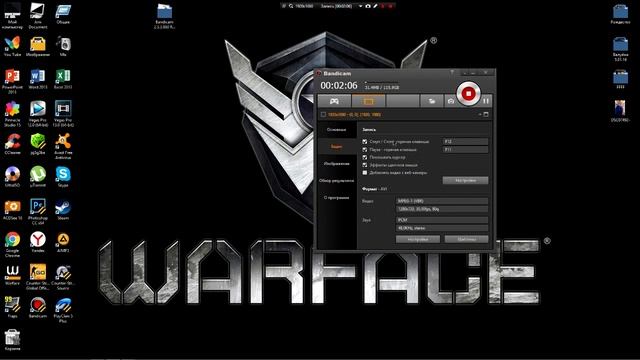Open the 1111 folder on desktop
The width and height of the screenshot is (640, 360).
(x=620, y=80)
